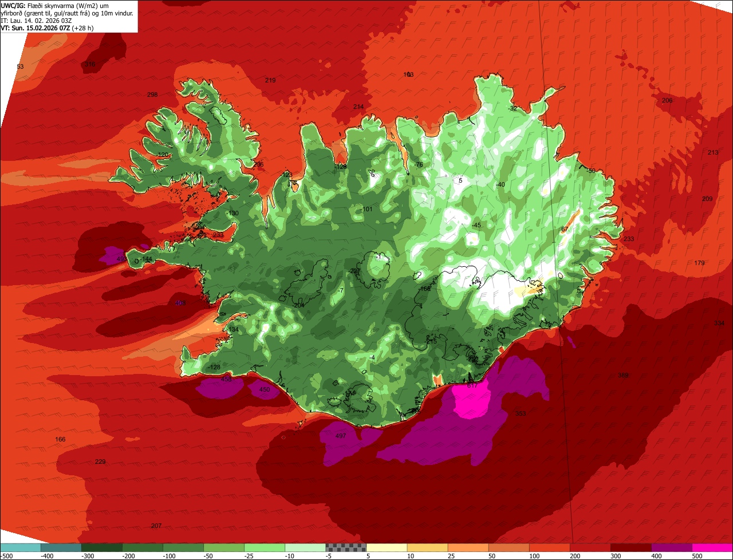Click the land value -45 in eastern Iceland
The width and height of the screenshot is (733, 560).
[476, 225]
